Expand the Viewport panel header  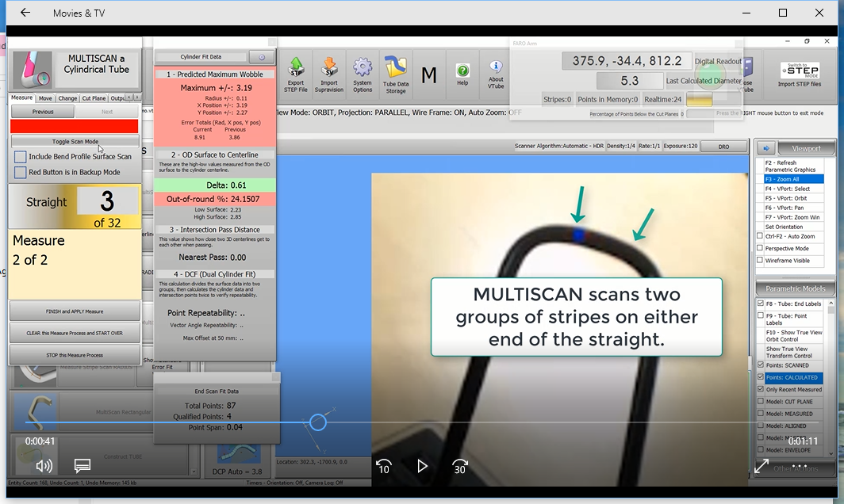coord(806,148)
